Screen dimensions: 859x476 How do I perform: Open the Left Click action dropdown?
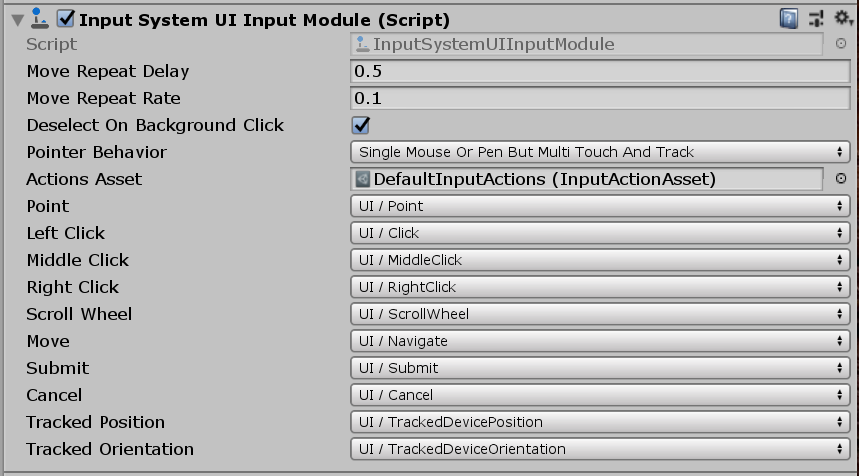click(600, 233)
